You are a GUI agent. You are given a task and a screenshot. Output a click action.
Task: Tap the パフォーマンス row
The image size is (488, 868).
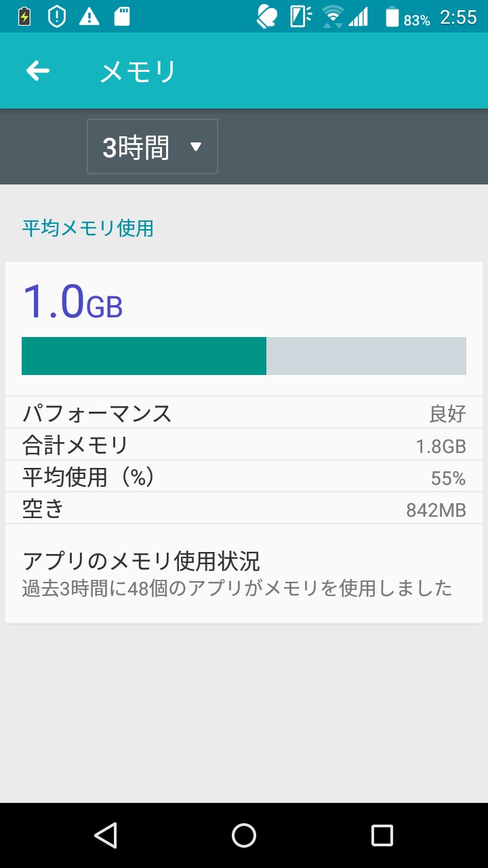tap(244, 412)
